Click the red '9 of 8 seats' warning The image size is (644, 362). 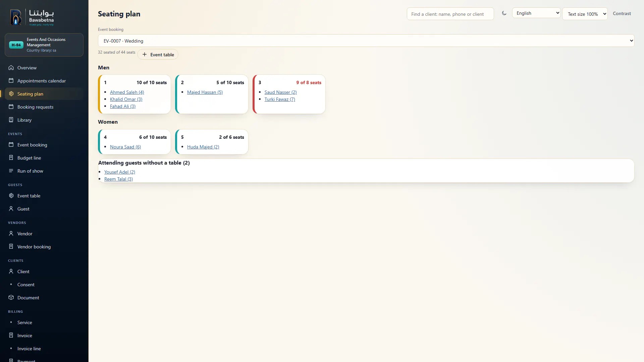tap(309, 82)
